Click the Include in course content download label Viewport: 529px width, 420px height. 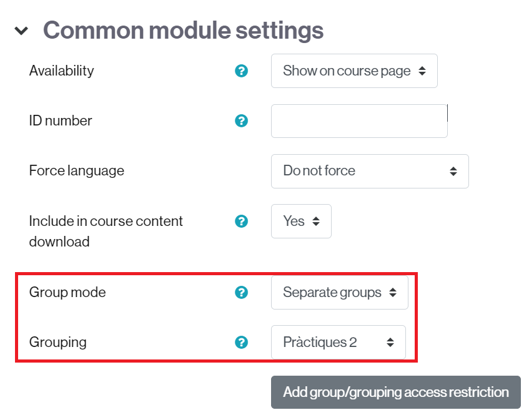point(106,232)
